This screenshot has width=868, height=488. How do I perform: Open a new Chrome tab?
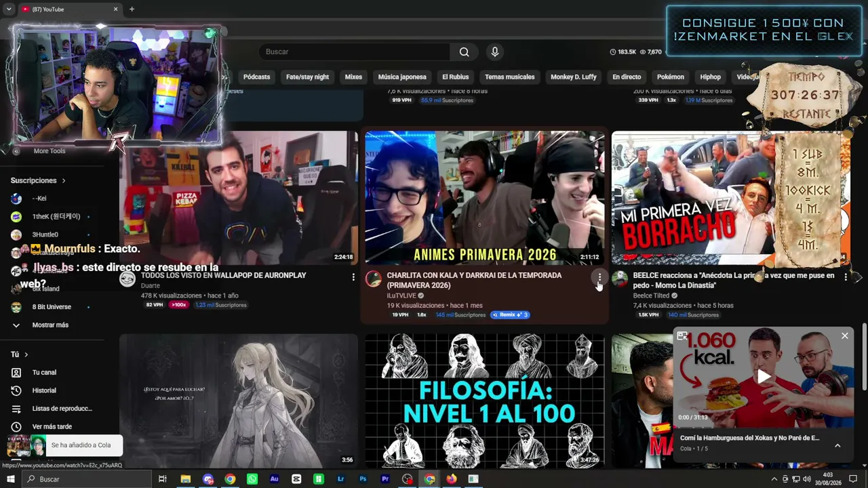pos(132,9)
